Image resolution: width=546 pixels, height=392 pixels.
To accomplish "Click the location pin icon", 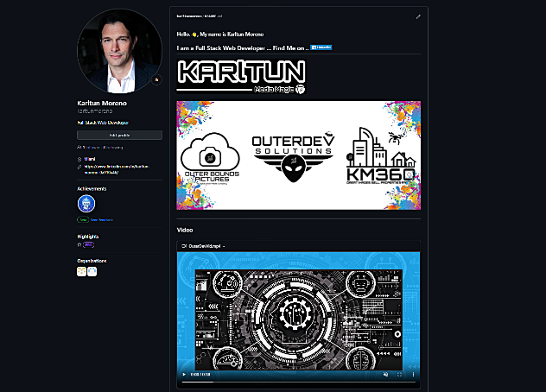I will (79, 159).
